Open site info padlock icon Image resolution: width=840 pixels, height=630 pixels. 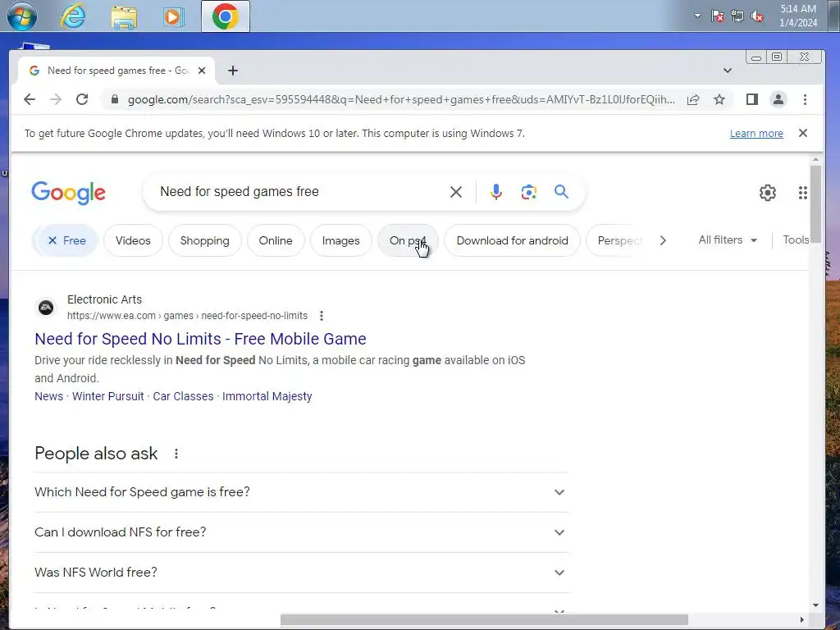click(115, 99)
